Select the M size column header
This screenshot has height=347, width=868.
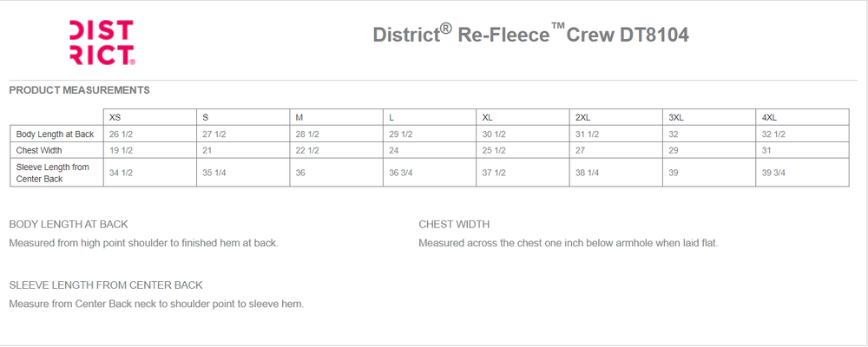click(x=299, y=117)
